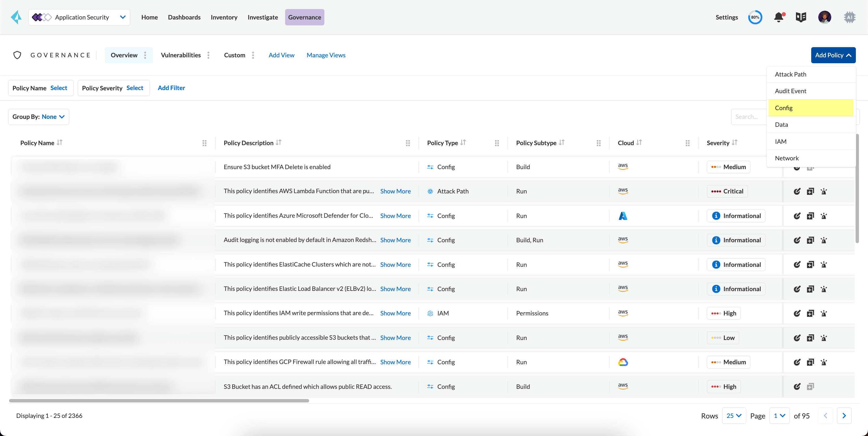Click the horizontal table scrollbar
The width and height of the screenshot is (868, 436).
point(159,401)
